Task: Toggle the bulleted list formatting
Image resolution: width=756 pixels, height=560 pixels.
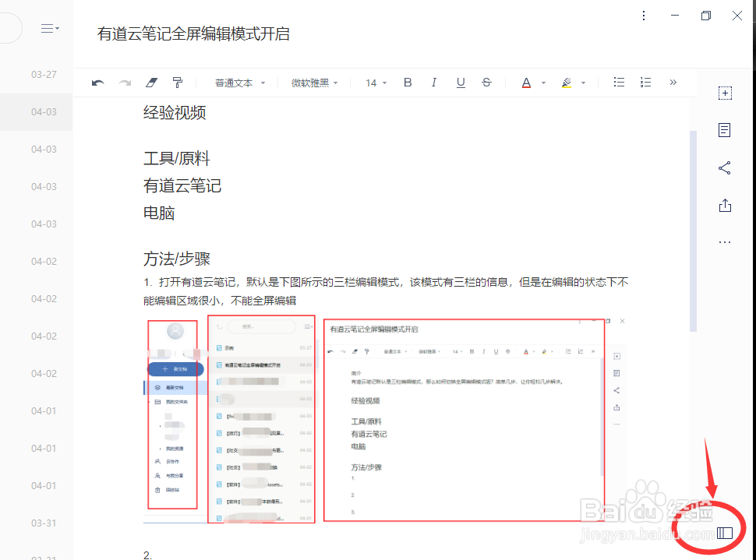Action: pos(619,82)
